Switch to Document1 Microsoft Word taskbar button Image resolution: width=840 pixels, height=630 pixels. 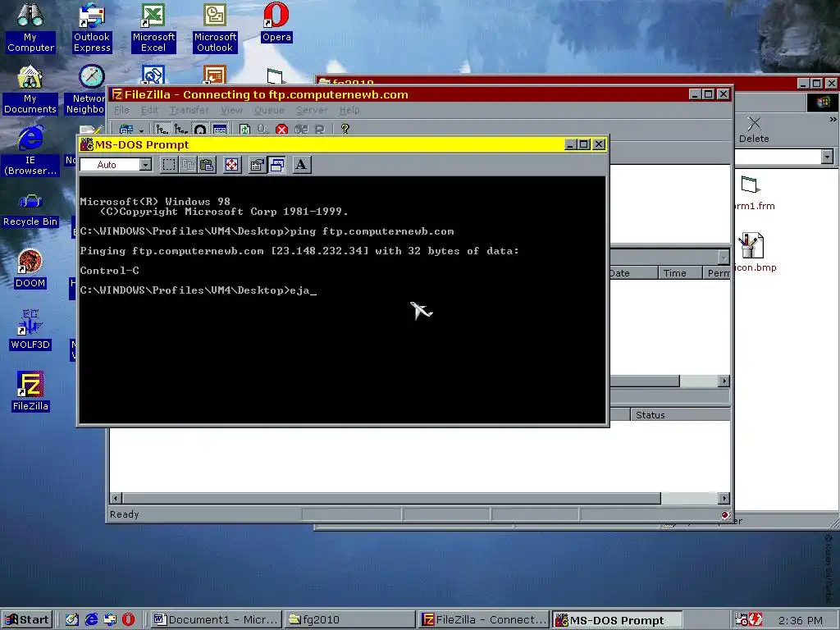click(216, 620)
